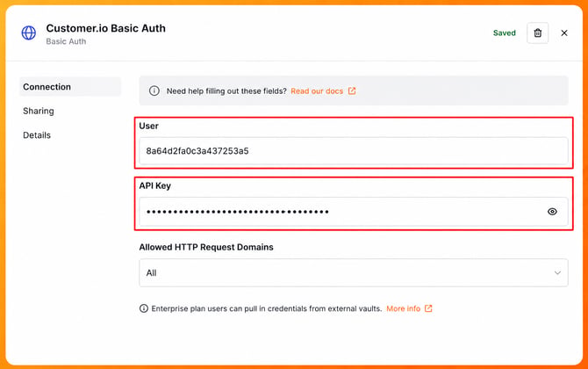Open the Allowed HTTP Request Domains dropdown

[x=354, y=273]
